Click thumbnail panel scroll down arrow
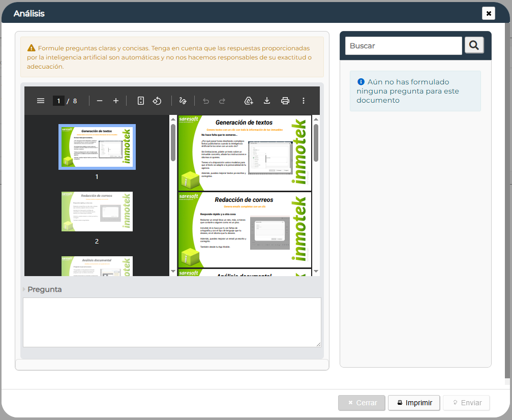Viewport: 512px width, 420px height. tap(173, 271)
